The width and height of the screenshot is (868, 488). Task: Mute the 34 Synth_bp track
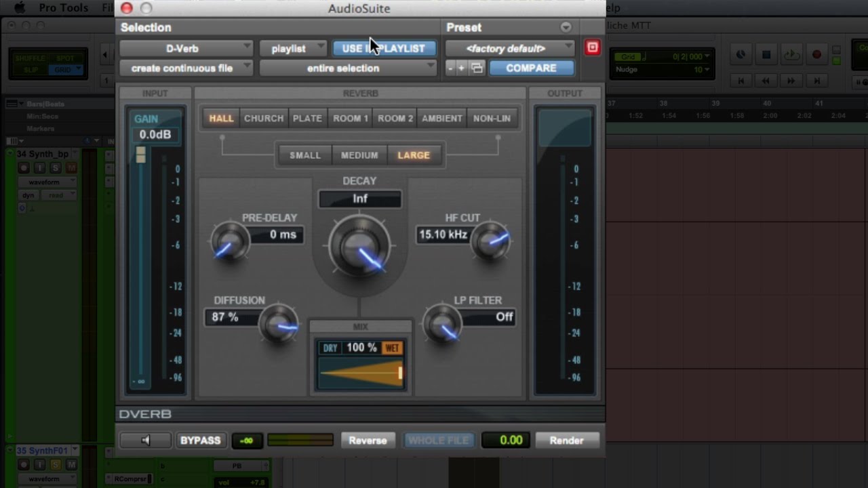click(x=71, y=168)
